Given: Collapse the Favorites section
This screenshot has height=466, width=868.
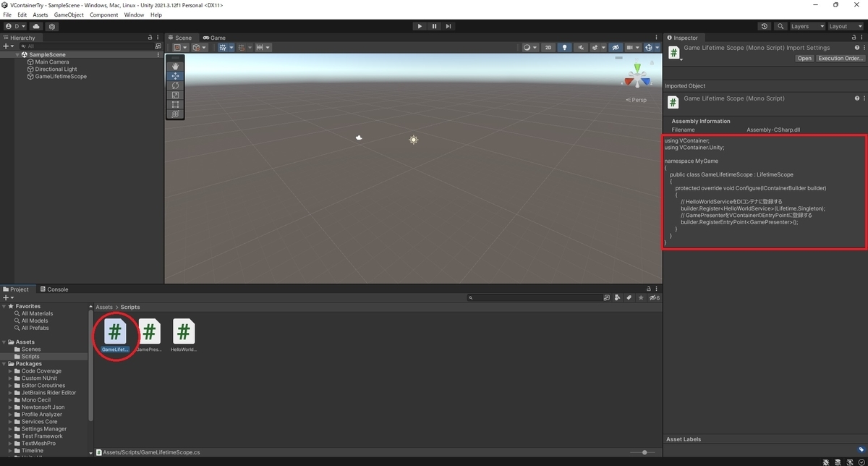Looking at the screenshot, I should 4,307.
